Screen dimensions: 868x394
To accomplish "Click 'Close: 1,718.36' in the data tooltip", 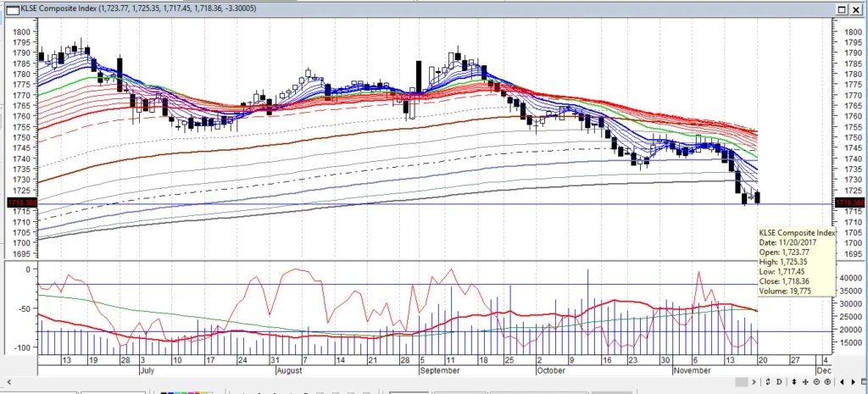I will click(x=784, y=281).
